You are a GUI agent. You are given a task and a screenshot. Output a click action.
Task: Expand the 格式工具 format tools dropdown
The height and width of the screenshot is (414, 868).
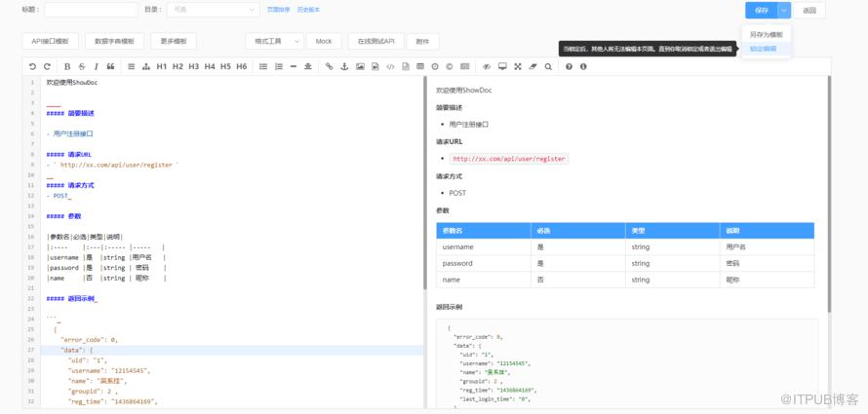pyautogui.click(x=275, y=41)
